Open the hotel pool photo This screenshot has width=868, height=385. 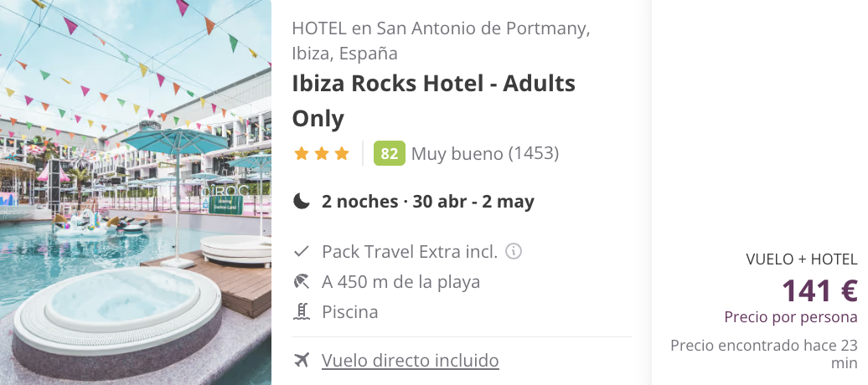click(136, 192)
